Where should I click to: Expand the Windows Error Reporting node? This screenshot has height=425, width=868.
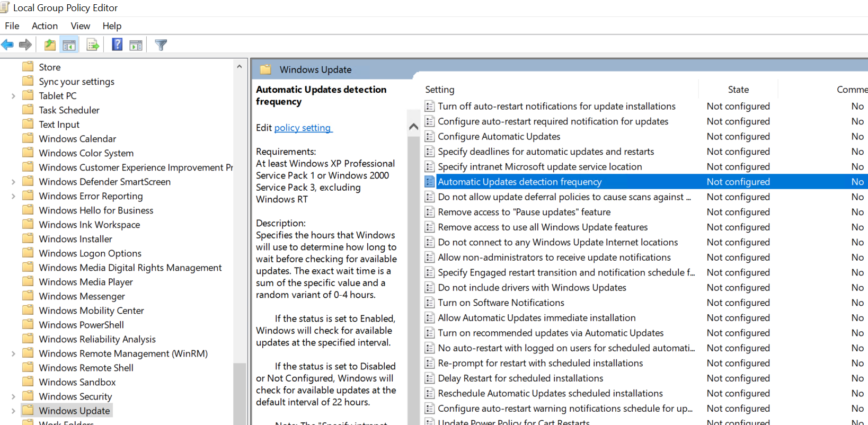(13, 196)
